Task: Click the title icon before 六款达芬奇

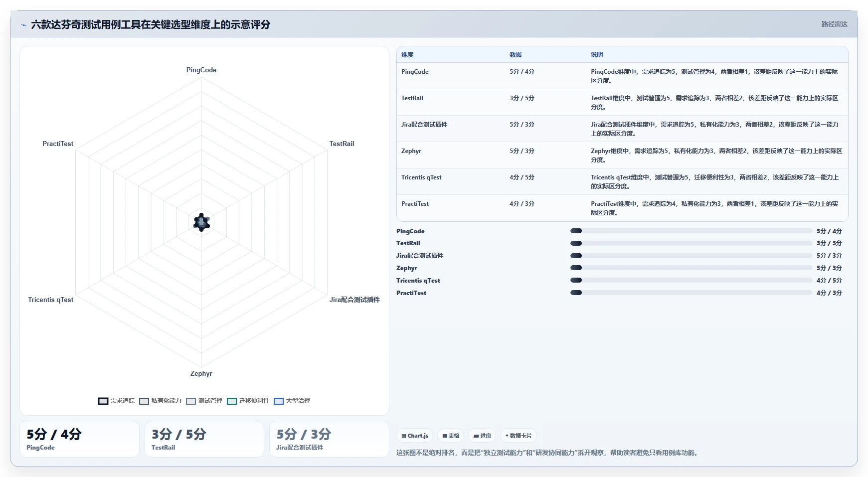Action: click(x=24, y=25)
